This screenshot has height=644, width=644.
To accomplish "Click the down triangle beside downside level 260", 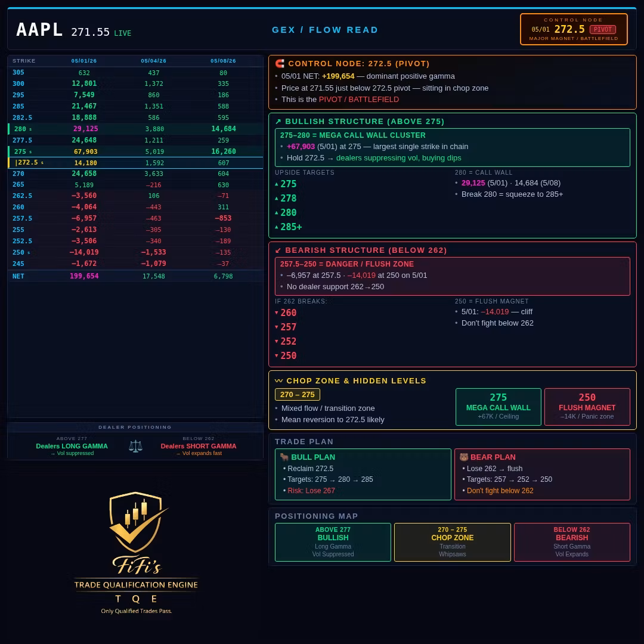I will click(x=277, y=312).
